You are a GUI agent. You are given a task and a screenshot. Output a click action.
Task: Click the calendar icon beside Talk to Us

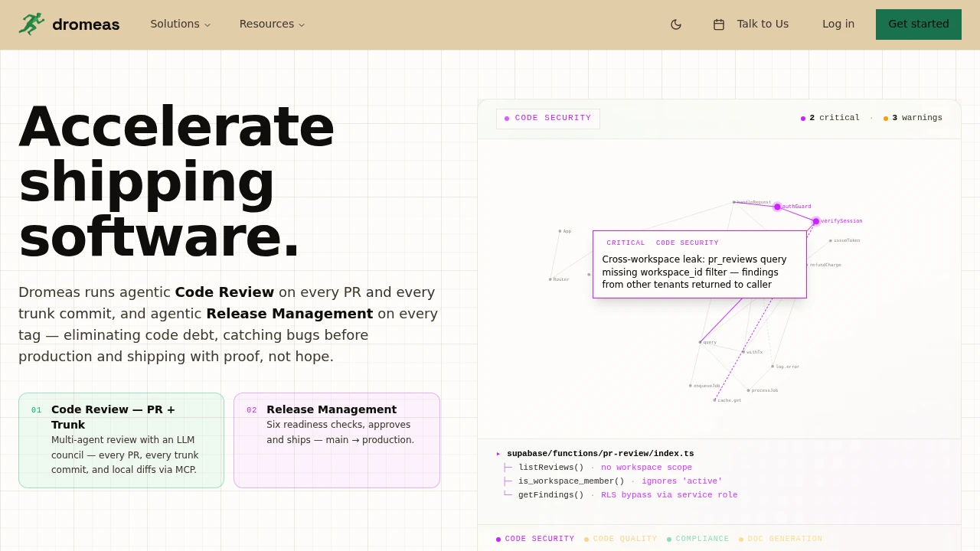tap(719, 24)
